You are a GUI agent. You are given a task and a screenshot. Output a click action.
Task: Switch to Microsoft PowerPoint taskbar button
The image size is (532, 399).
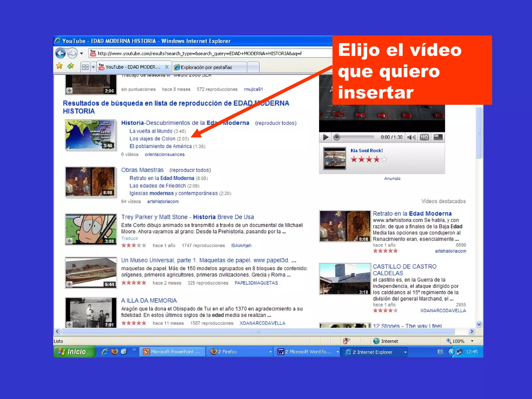pyautogui.click(x=172, y=352)
